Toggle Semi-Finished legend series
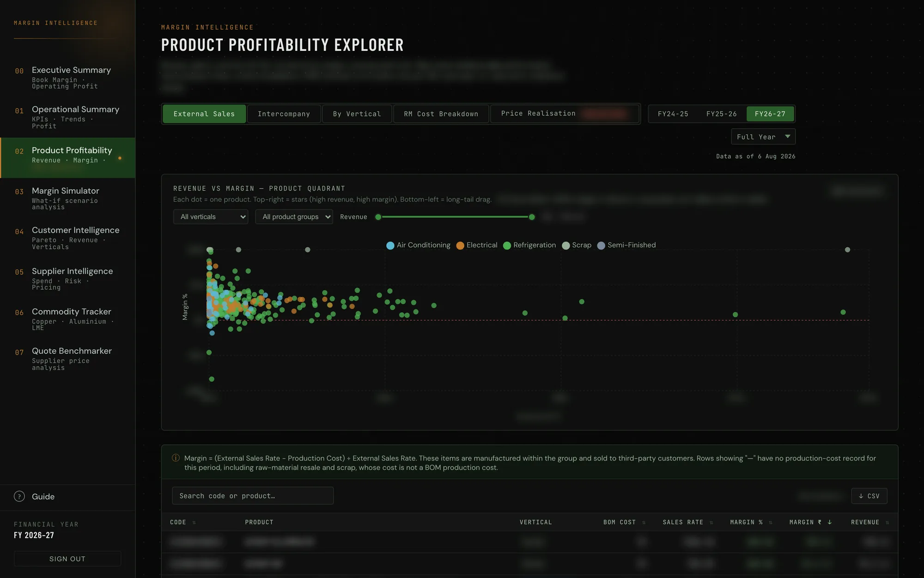The width and height of the screenshot is (924, 578). tap(626, 245)
